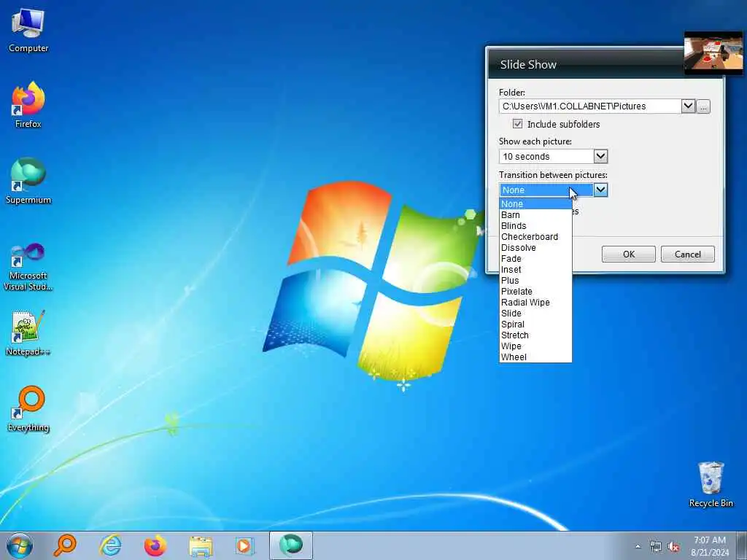Image resolution: width=747 pixels, height=560 pixels.
Task: Pick the Pixelate transition option
Action: pos(535,292)
